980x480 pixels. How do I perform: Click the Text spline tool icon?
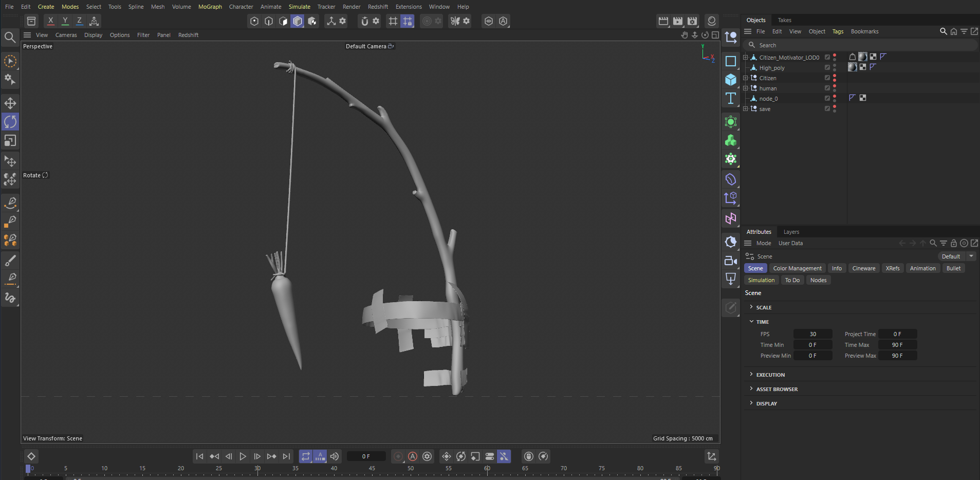point(730,98)
